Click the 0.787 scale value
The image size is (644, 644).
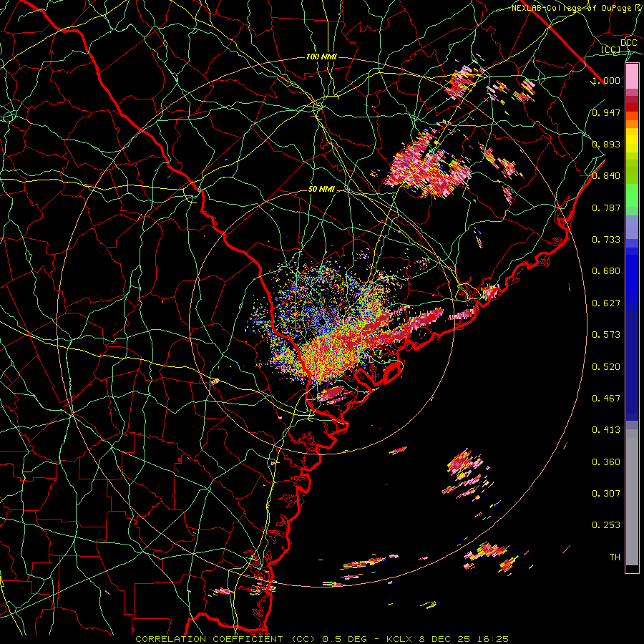tap(606, 208)
